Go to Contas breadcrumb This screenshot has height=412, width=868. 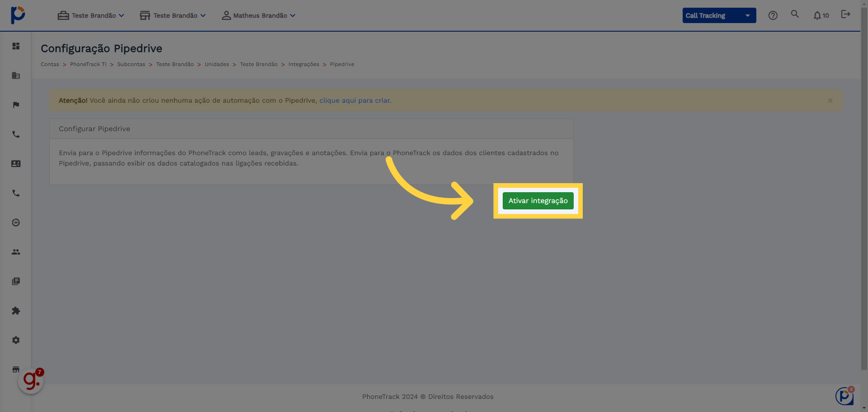coord(50,64)
